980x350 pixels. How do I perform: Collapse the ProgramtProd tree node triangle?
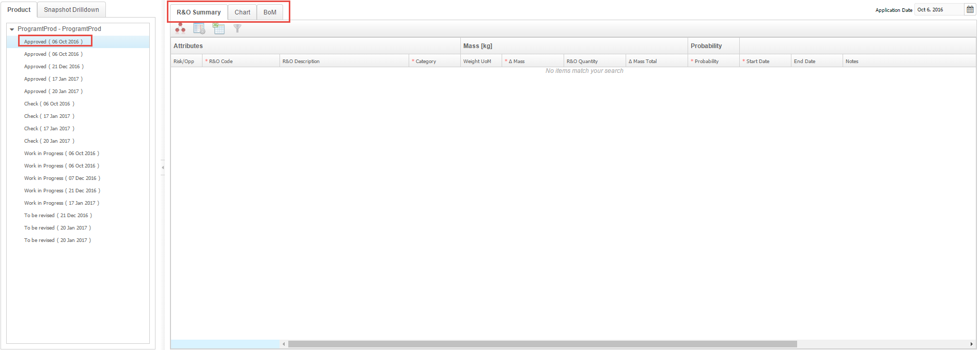(12, 29)
